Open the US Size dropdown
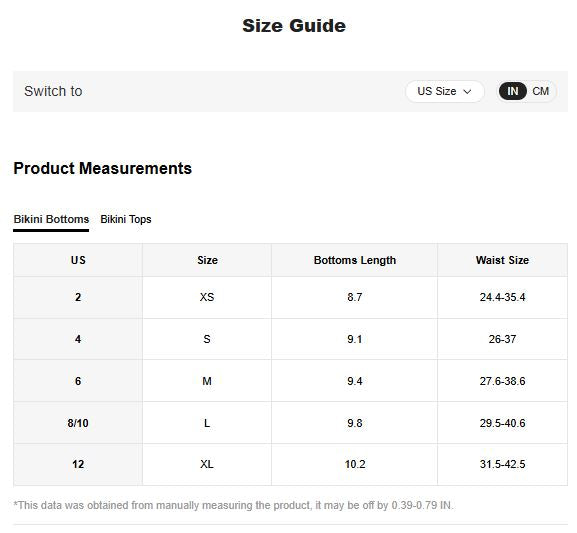The width and height of the screenshot is (577, 533). click(445, 91)
